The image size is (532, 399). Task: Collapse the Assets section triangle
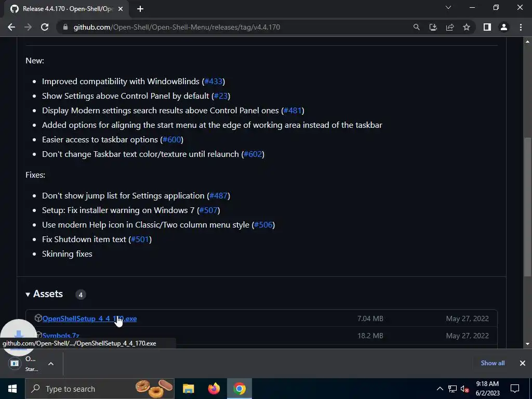tap(28, 295)
